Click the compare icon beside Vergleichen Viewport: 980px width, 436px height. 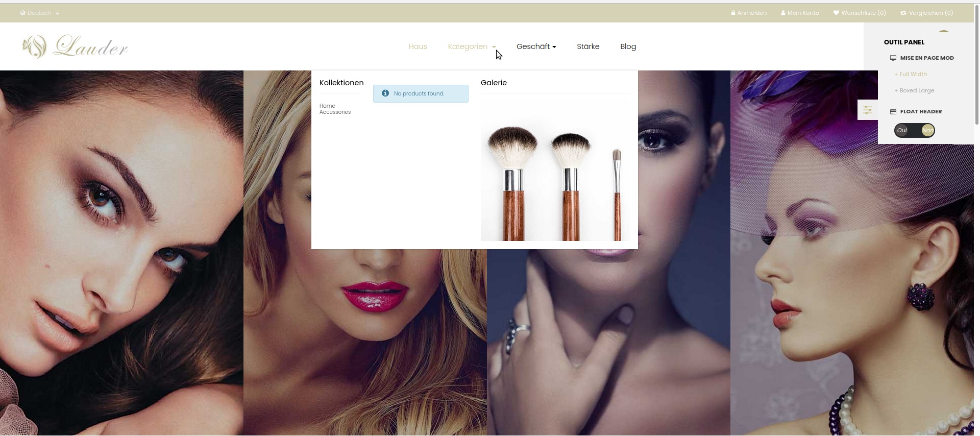click(x=903, y=13)
